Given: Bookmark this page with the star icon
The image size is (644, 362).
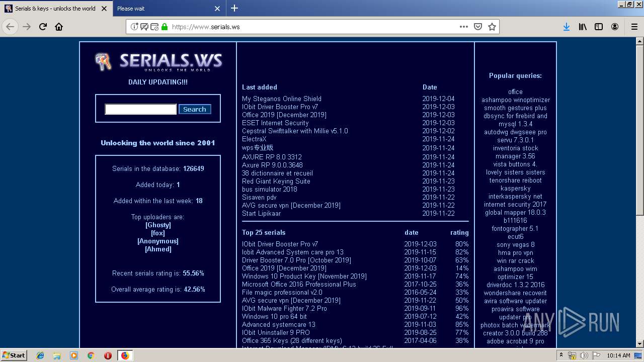Looking at the screenshot, I should pos(492,27).
